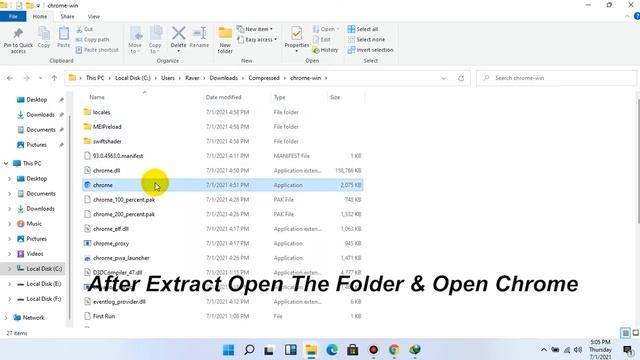Open Microsoft Edge from taskbar
The height and width of the screenshot is (360, 640).
click(x=332, y=350)
